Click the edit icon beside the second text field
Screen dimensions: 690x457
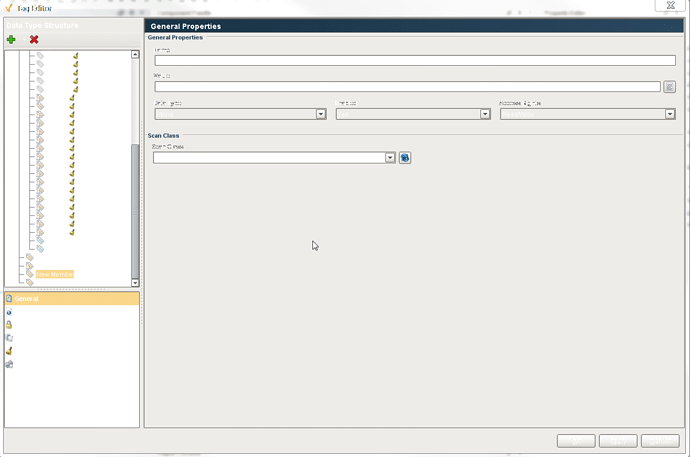(x=670, y=87)
